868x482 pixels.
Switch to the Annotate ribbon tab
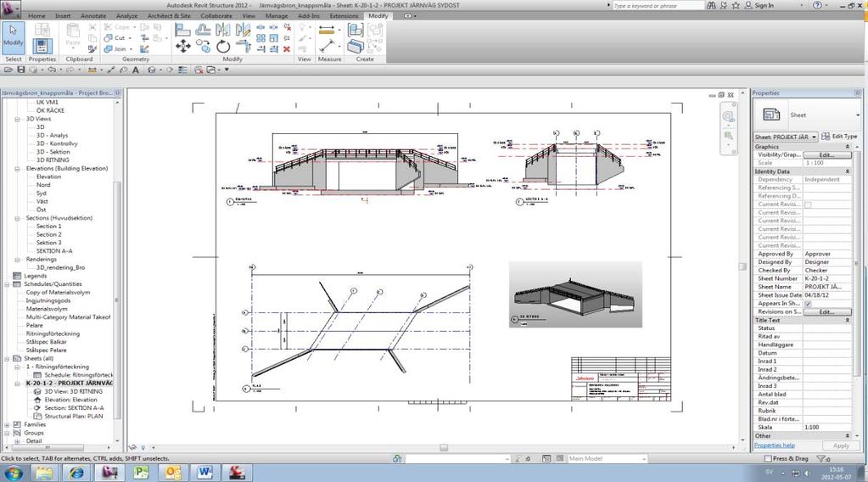pos(93,16)
